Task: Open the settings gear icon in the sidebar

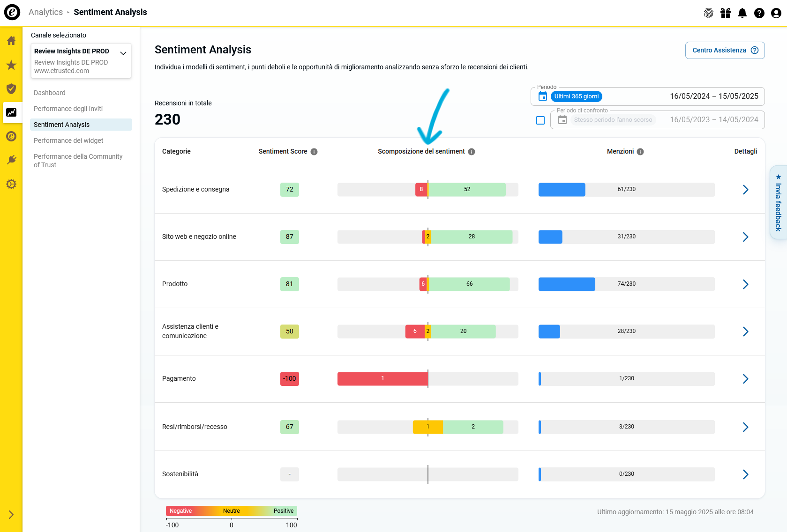Action: pyautogui.click(x=11, y=184)
